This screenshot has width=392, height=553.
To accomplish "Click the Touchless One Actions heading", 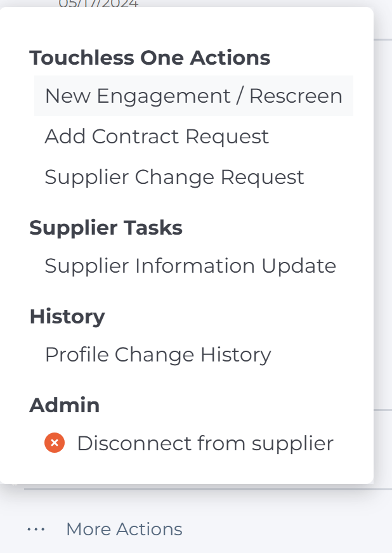I will point(150,57).
